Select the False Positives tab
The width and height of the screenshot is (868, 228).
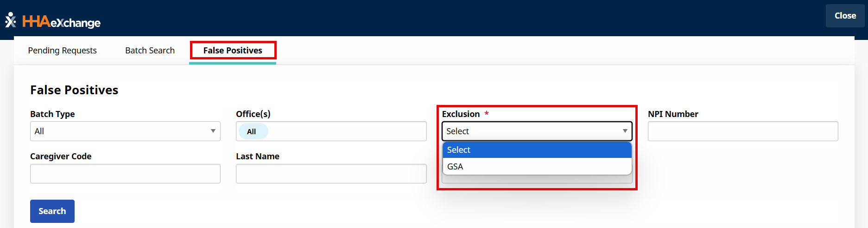(233, 50)
